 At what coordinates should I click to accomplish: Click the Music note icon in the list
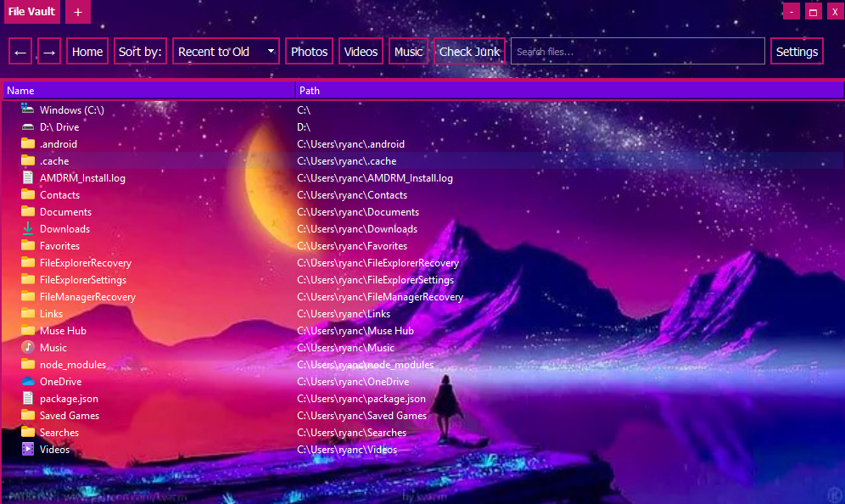[x=27, y=347]
